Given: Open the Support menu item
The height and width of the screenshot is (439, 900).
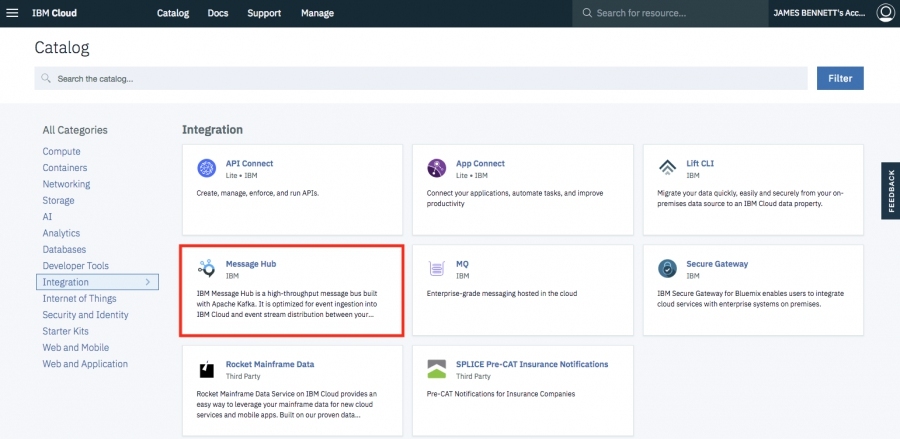Looking at the screenshot, I should 264,13.
